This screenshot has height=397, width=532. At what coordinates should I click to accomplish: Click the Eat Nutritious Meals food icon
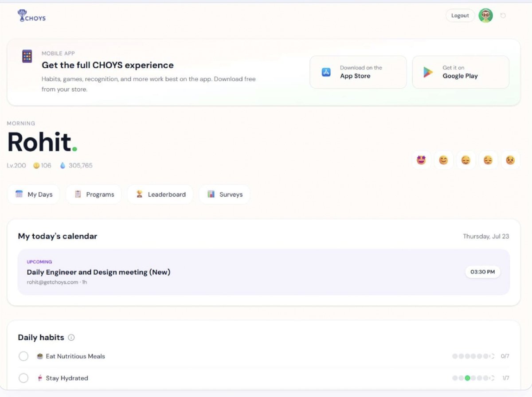pos(40,356)
